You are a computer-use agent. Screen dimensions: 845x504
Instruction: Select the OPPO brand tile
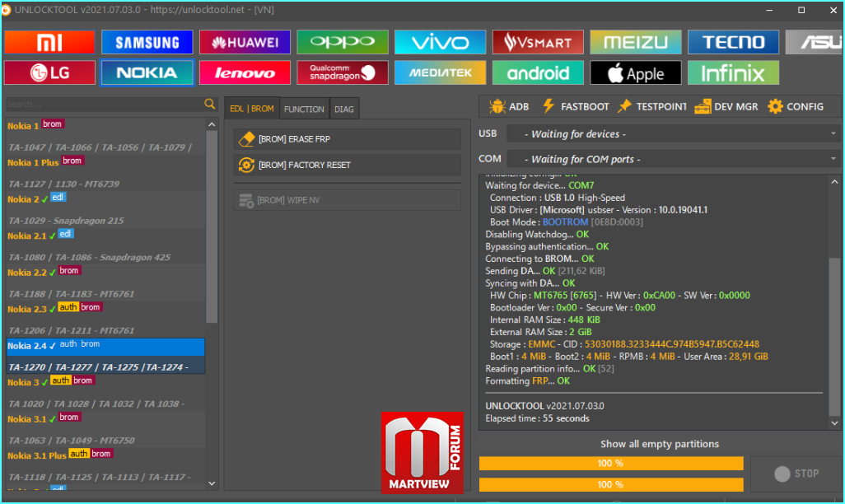(343, 42)
